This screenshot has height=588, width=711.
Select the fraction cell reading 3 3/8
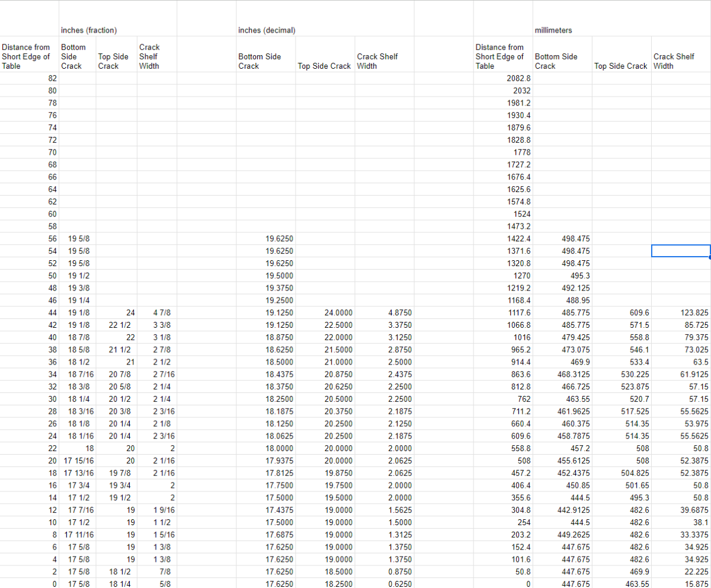coord(157,325)
